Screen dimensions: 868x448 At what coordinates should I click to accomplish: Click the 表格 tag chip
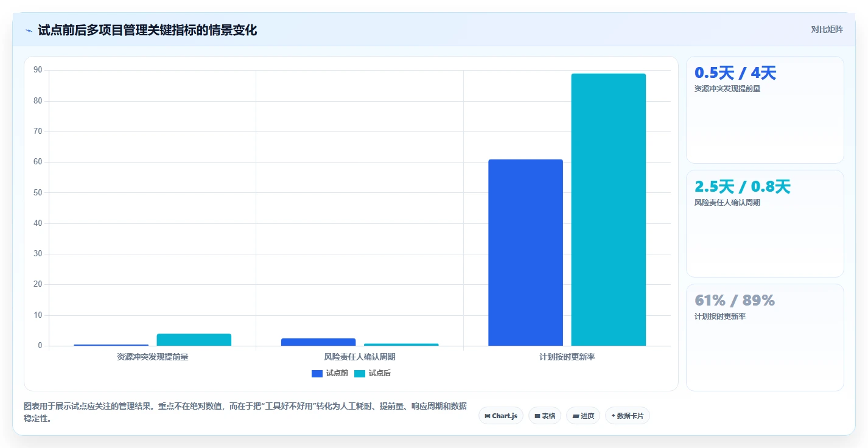545,416
